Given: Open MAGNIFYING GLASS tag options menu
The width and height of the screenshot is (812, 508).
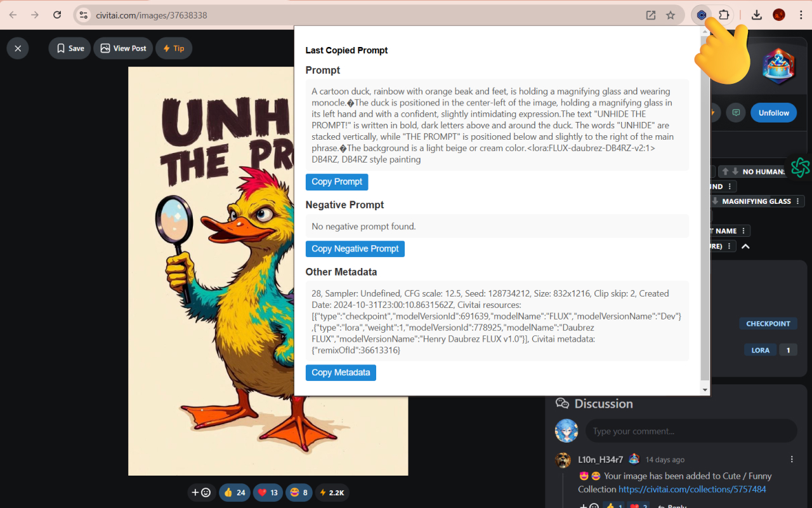Looking at the screenshot, I should tap(797, 201).
